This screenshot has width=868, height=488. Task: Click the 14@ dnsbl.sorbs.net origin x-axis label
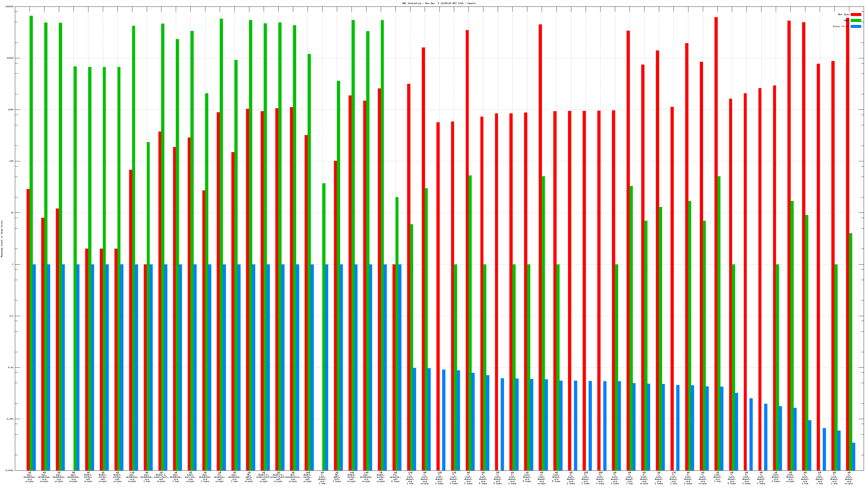click(307, 477)
